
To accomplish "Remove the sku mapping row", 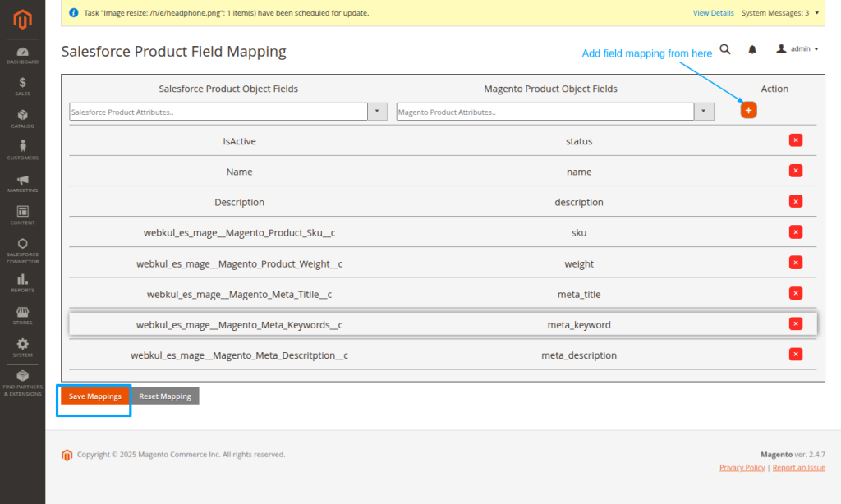I will point(796,232).
